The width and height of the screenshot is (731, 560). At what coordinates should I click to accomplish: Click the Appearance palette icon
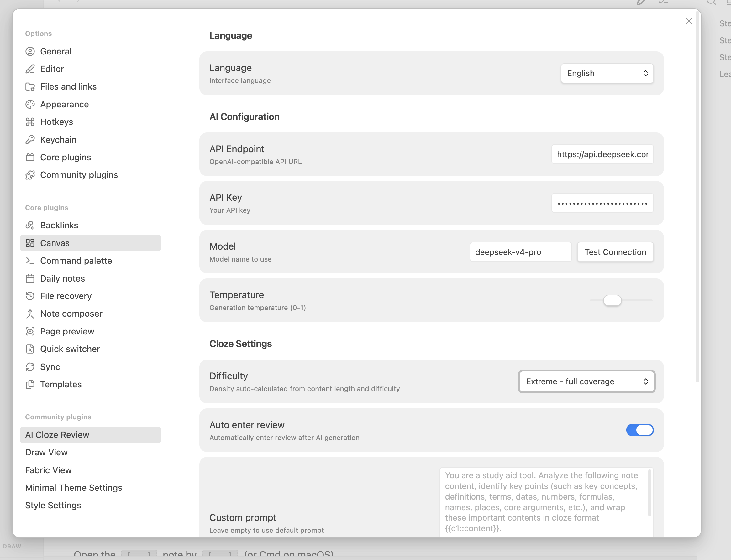tap(30, 104)
